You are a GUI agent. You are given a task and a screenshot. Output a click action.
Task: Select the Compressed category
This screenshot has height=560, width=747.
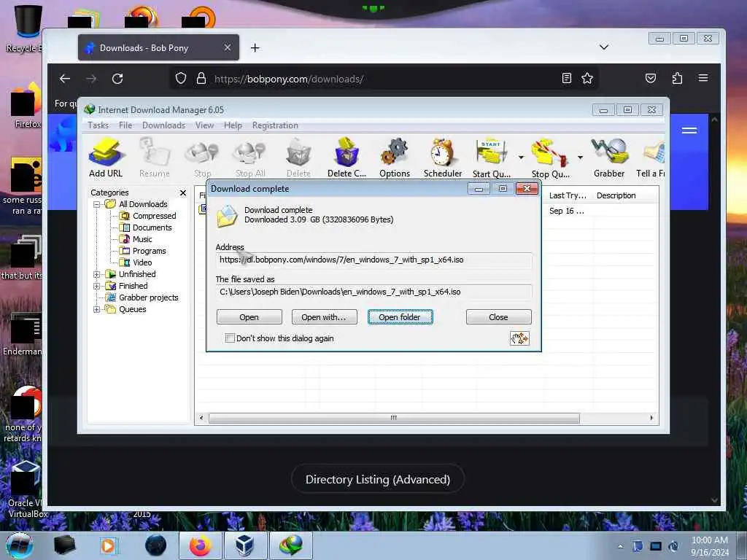click(154, 216)
